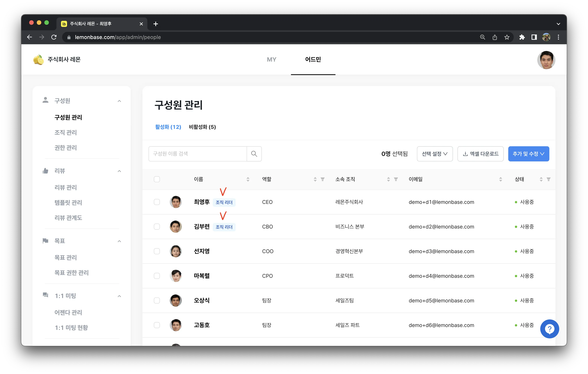Switch to the MY top tab
Screen dimensions: 588x374
coord(271,59)
